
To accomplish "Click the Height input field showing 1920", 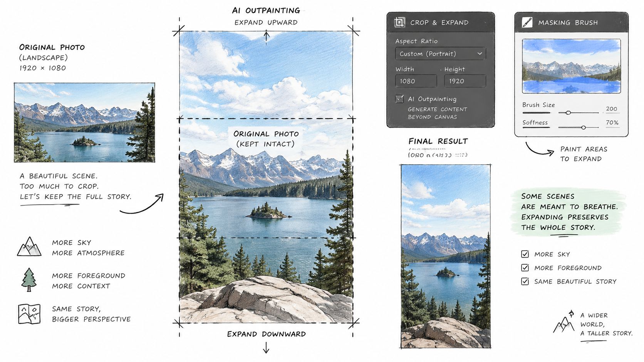I will 465,81.
